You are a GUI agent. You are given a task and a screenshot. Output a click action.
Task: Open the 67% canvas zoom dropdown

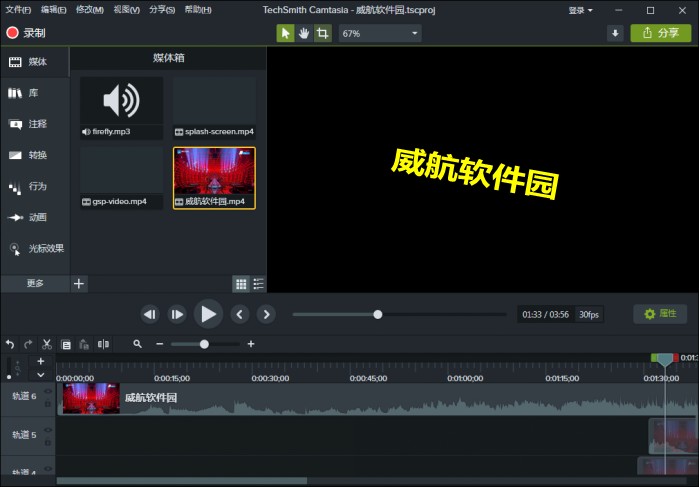tap(379, 33)
